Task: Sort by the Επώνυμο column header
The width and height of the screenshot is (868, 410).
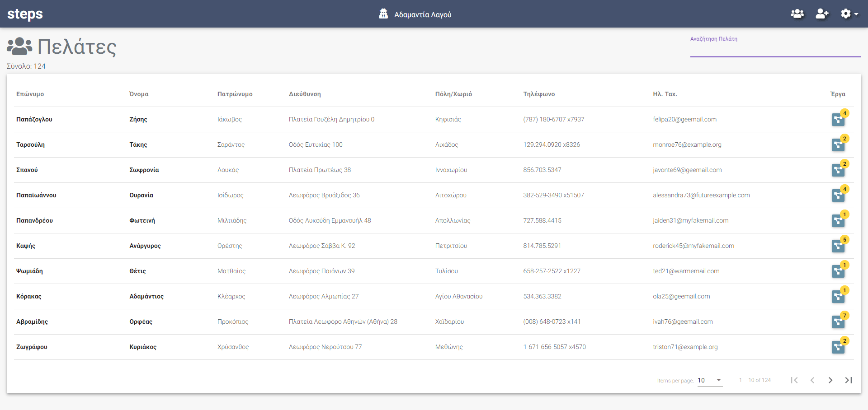Action: [30, 94]
